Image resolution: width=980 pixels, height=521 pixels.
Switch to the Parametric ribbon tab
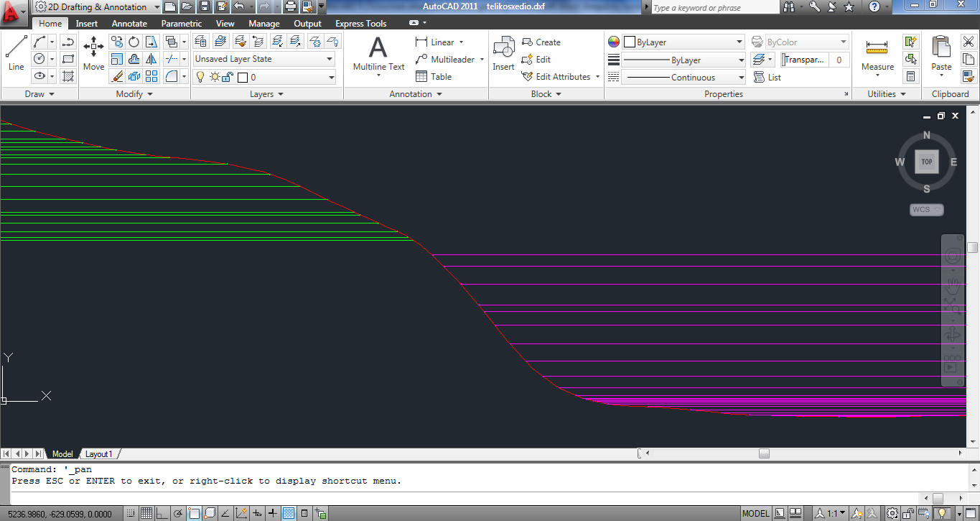click(x=182, y=24)
